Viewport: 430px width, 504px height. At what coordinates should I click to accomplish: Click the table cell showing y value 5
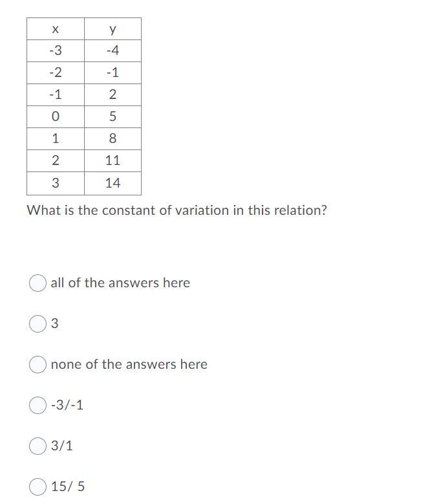point(113,116)
